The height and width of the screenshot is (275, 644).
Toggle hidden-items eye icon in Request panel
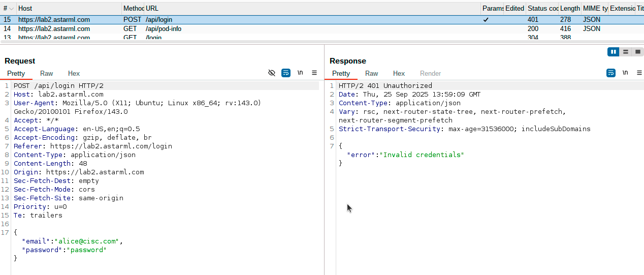[272, 73]
